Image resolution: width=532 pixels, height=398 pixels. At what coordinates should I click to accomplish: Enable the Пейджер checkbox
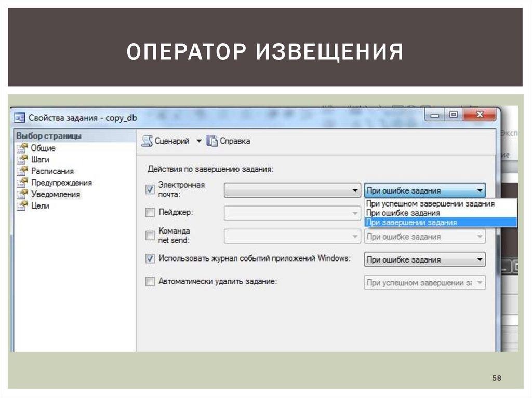pyautogui.click(x=150, y=213)
